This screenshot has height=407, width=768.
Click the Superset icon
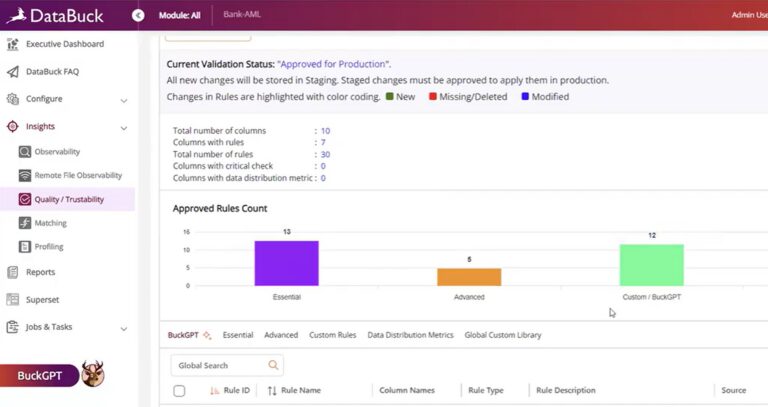[x=13, y=299]
